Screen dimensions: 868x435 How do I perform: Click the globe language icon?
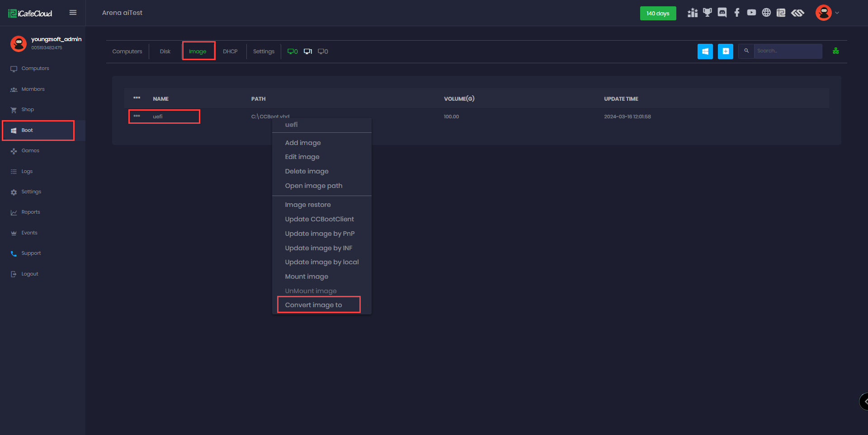coord(766,13)
